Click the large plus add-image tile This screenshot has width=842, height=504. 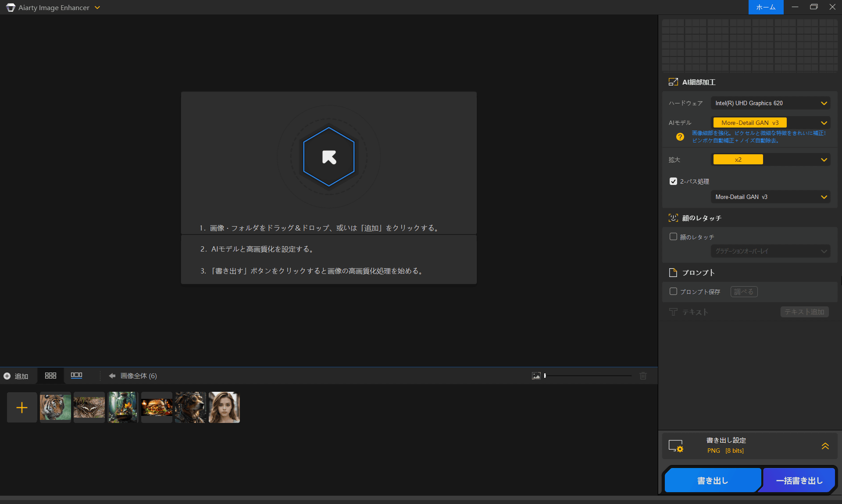(x=22, y=408)
